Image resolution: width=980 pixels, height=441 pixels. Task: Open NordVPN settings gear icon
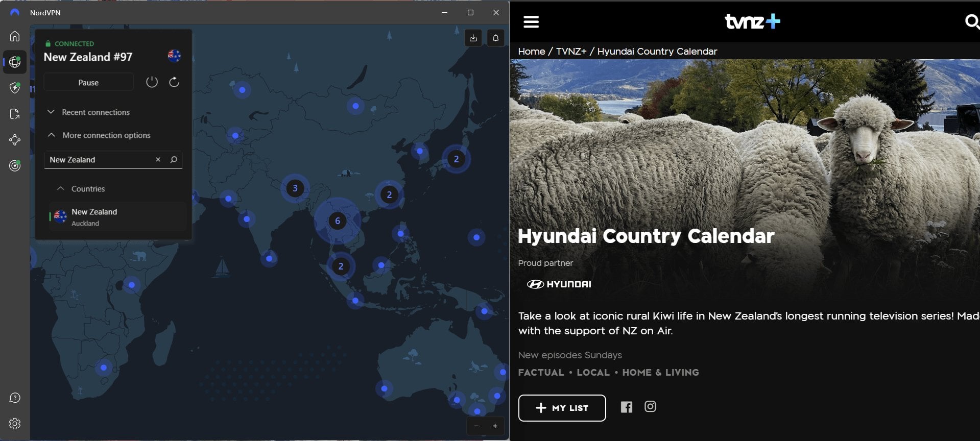(15, 424)
